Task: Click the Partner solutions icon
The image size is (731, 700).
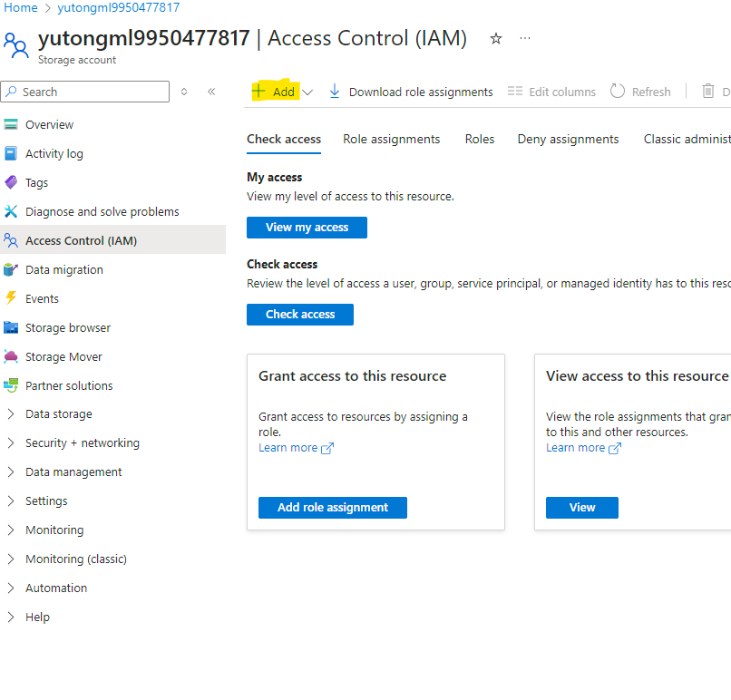Action: coord(11,385)
